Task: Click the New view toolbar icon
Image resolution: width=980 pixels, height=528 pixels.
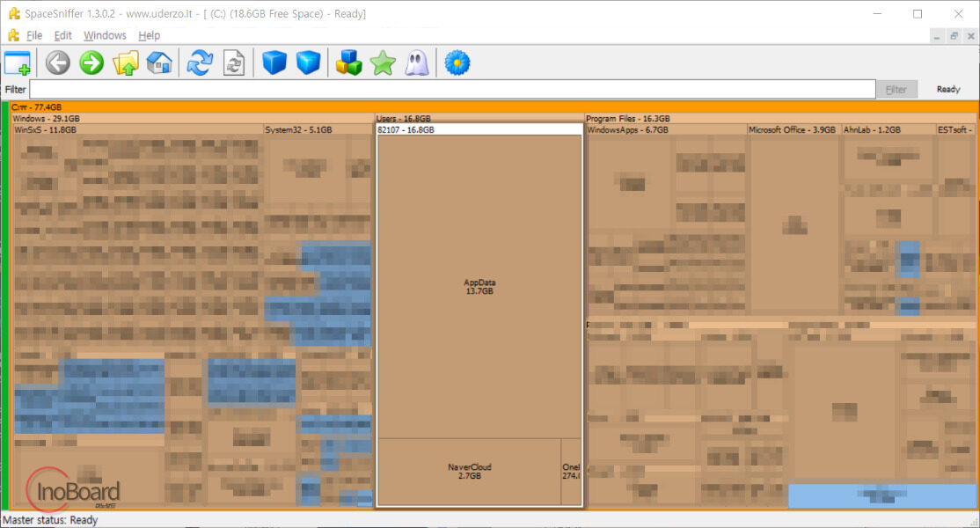Action: pos(18,63)
